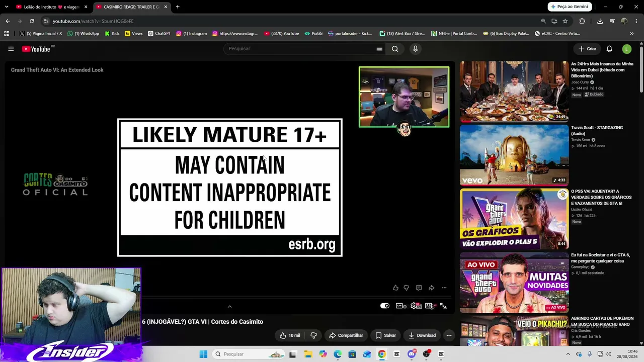Toggle autoplay switch in the player
Viewport: 644px width, 362px height.
[385, 306]
